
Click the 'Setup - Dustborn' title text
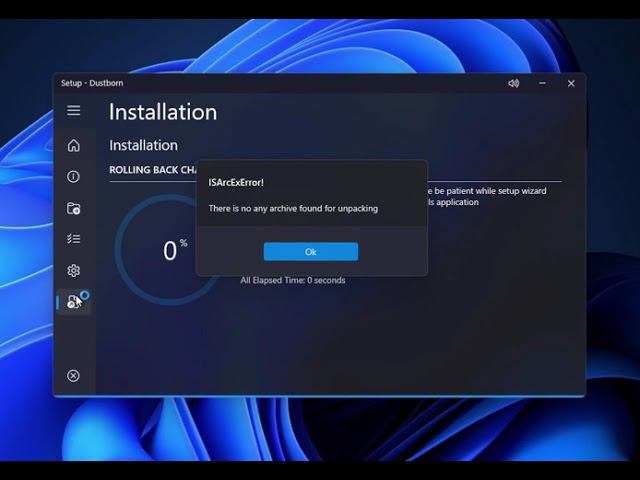tap(92, 83)
